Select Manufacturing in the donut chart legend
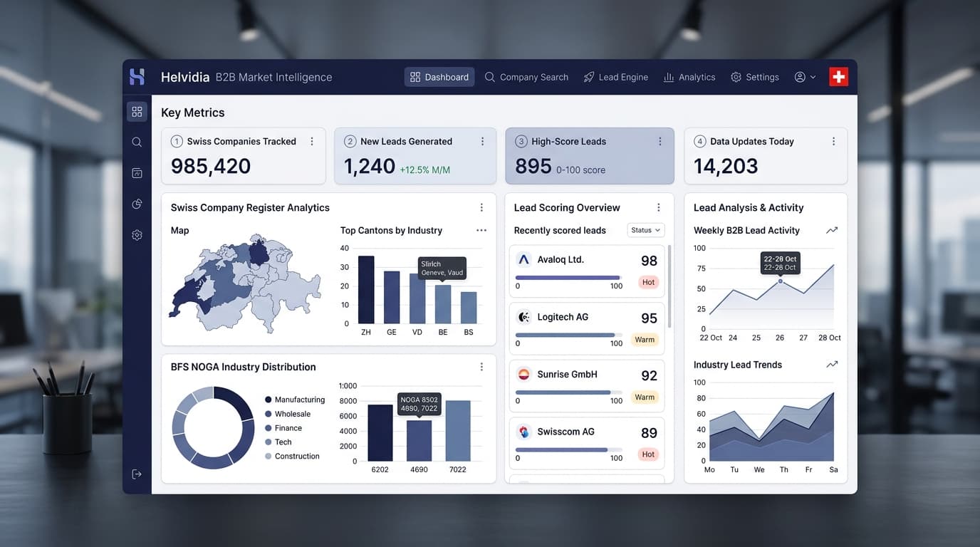Viewport: 980px width, 547px height. 294,400
